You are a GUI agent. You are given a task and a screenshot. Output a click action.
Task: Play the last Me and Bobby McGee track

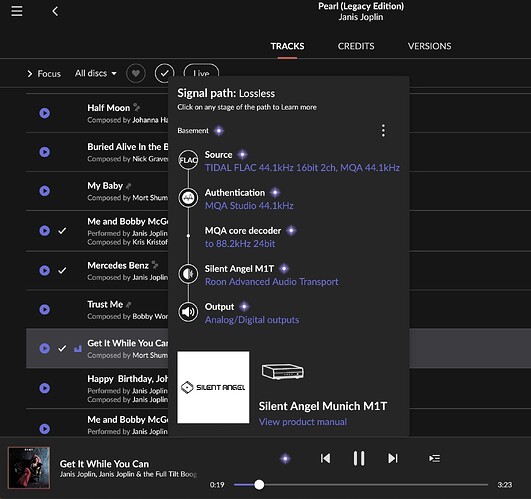point(45,429)
